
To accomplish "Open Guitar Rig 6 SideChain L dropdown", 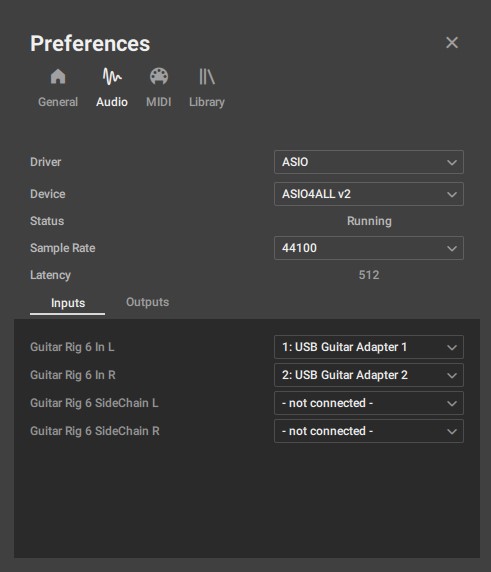I will point(369,403).
